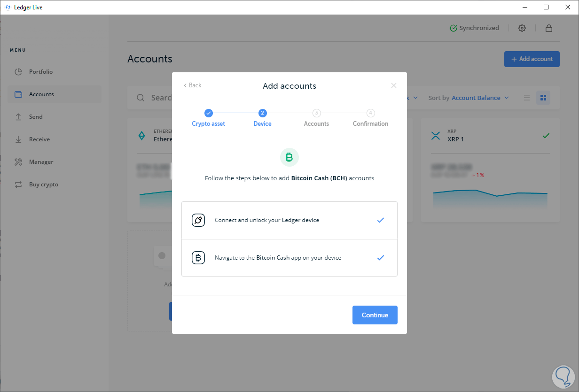The height and width of the screenshot is (392, 579).
Task: Click 'Connect and unlock your Ledger device' text
Action: click(x=267, y=220)
